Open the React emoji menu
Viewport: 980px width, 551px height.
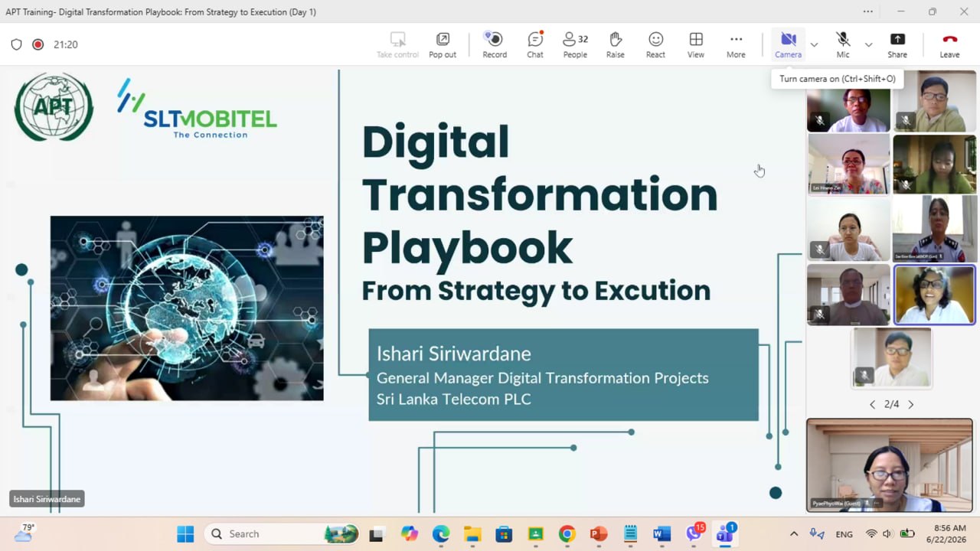coord(655,44)
